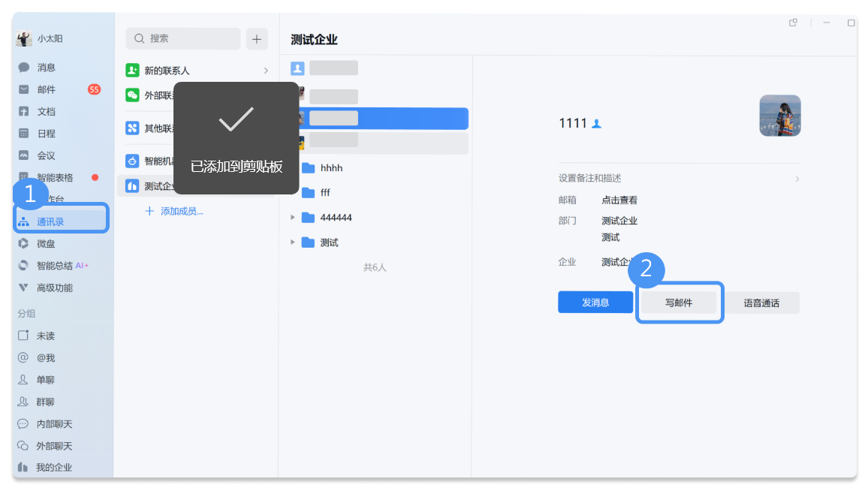Expand the 测试 folder
868x488 pixels.
click(293, 242)
